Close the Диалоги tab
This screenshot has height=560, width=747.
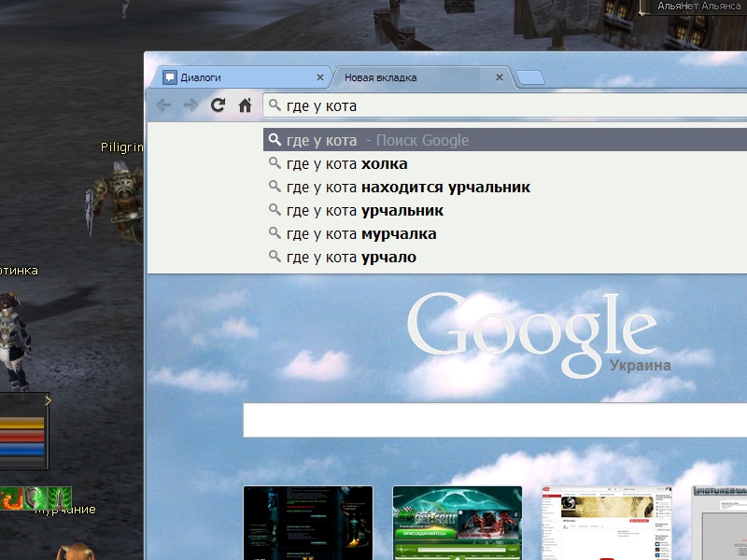click(320, 77)
